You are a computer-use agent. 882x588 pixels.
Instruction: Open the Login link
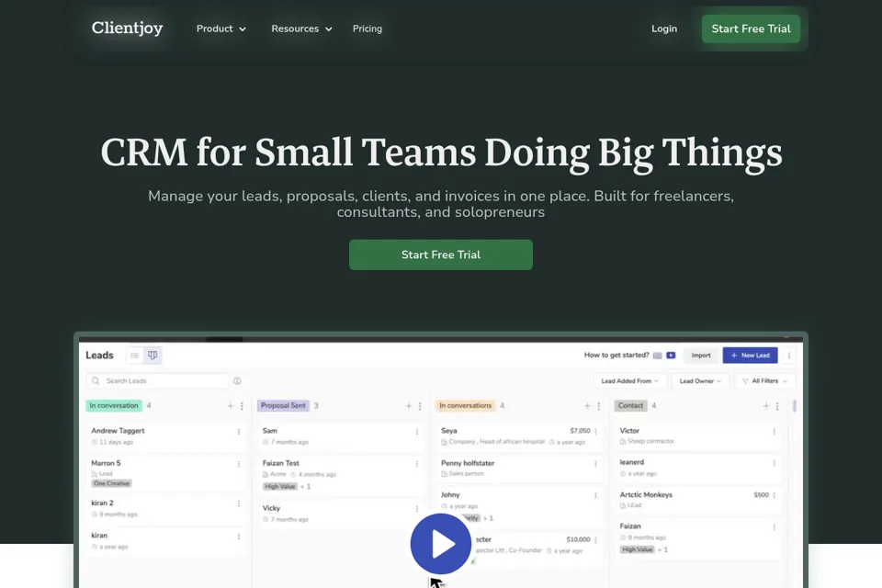click(x=664, y=28)
